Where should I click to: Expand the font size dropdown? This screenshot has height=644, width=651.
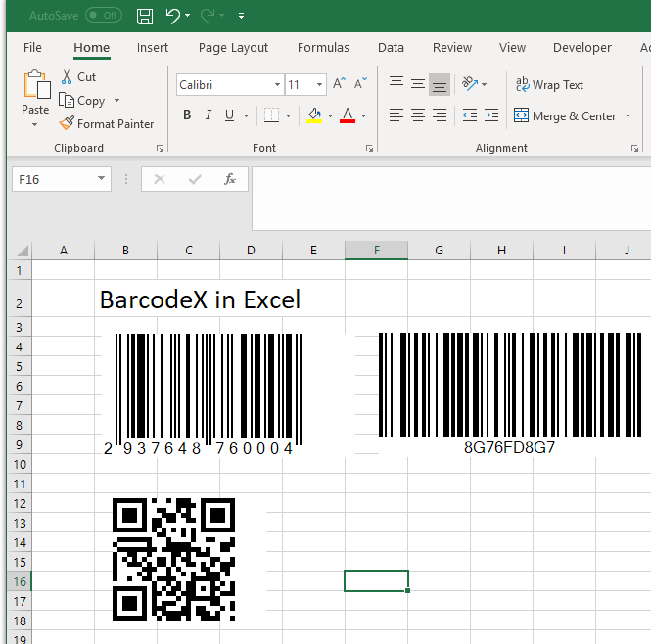pyautogui.click(x=319, y=85)
